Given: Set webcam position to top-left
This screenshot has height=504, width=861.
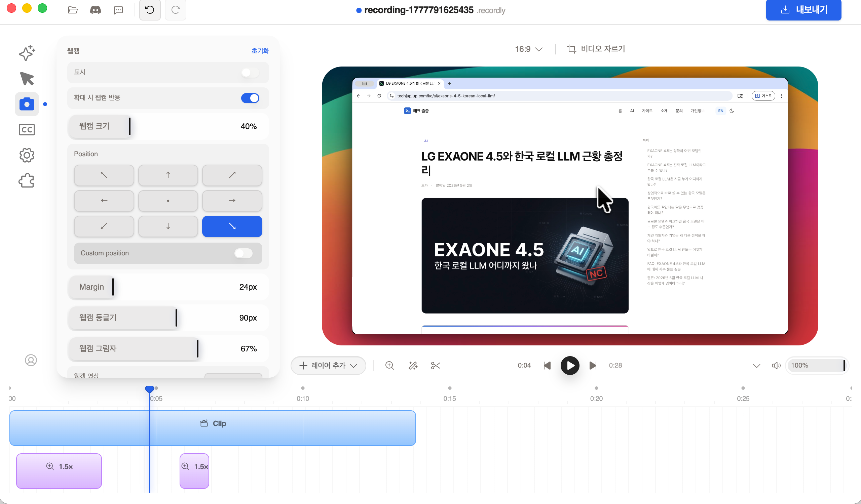Looking at the screenshot, I should 104,175.
